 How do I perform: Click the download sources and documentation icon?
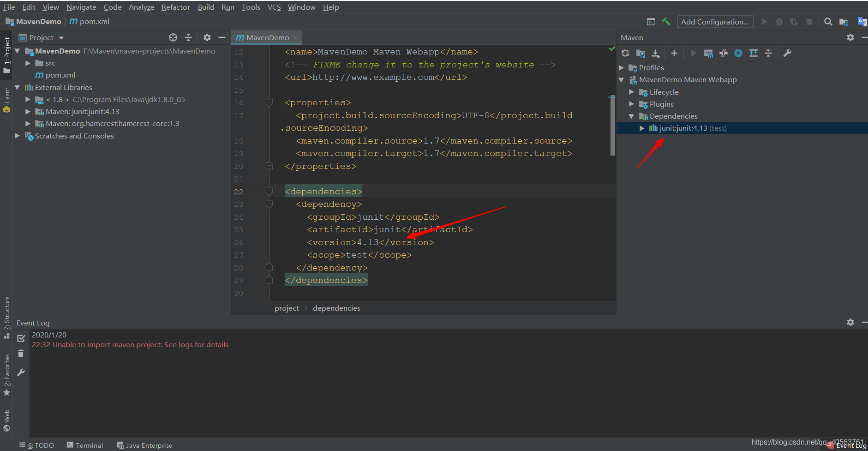click(656, 53)
